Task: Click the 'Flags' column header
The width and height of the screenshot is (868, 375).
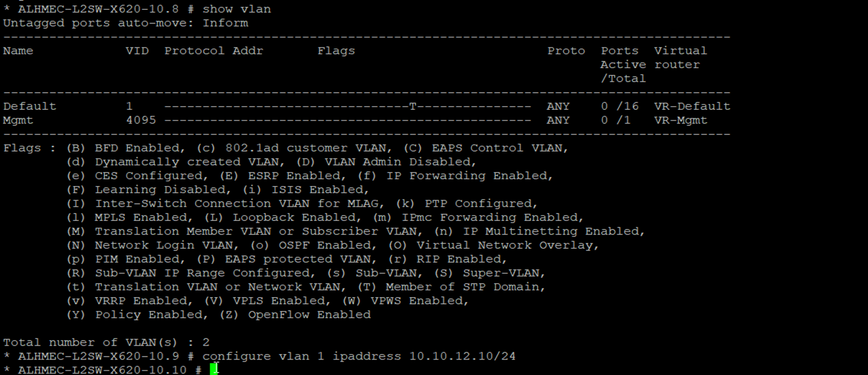Action: [x=336, y=51]
